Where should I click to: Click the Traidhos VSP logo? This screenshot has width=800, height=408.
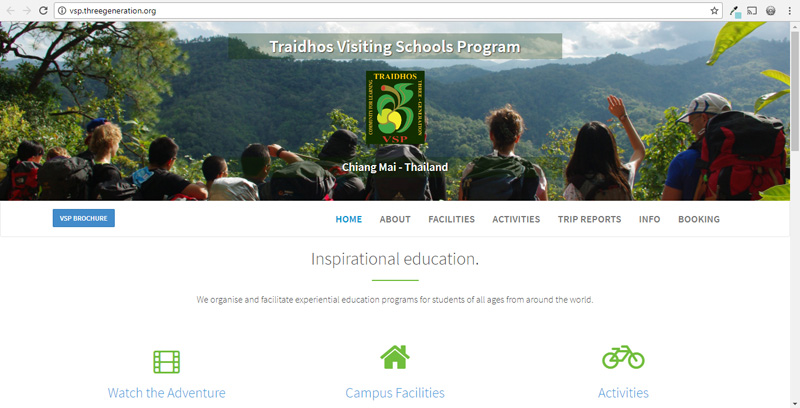(x=395, y=108)
